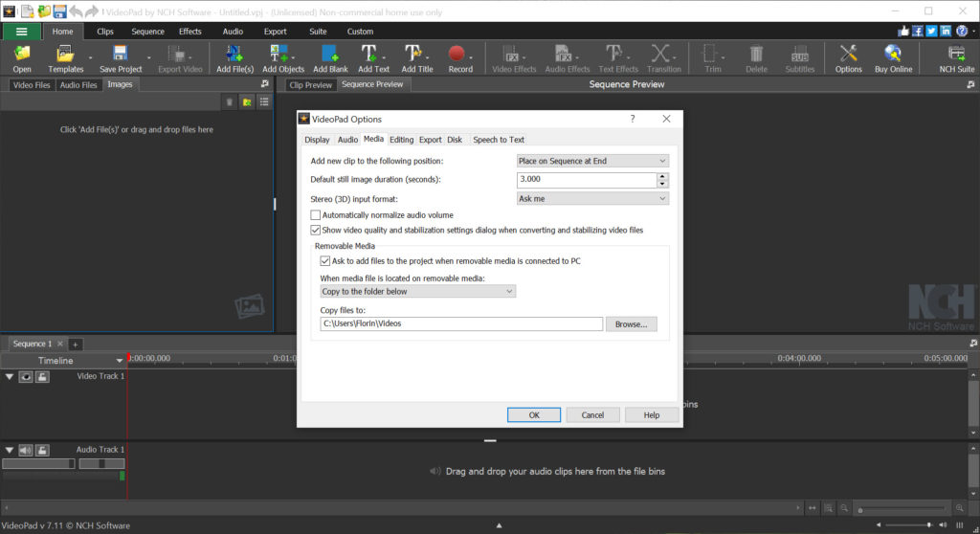Click OK in VideoPad Options

(x=534, y=414)
